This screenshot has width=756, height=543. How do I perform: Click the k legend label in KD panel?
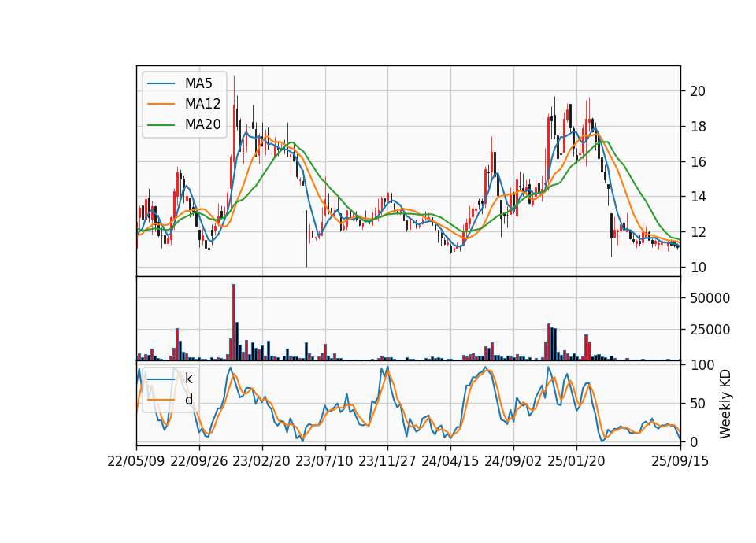point(188,379)
